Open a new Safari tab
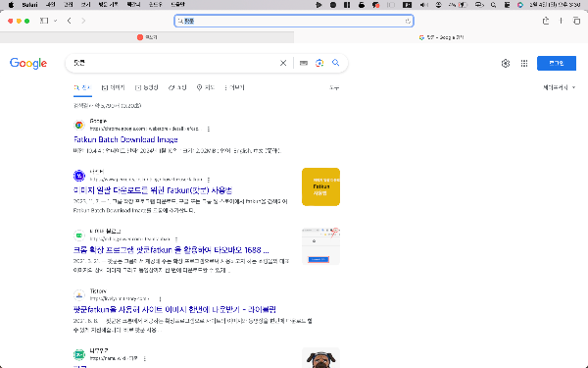The image size is (588, 368). (561, 21)
